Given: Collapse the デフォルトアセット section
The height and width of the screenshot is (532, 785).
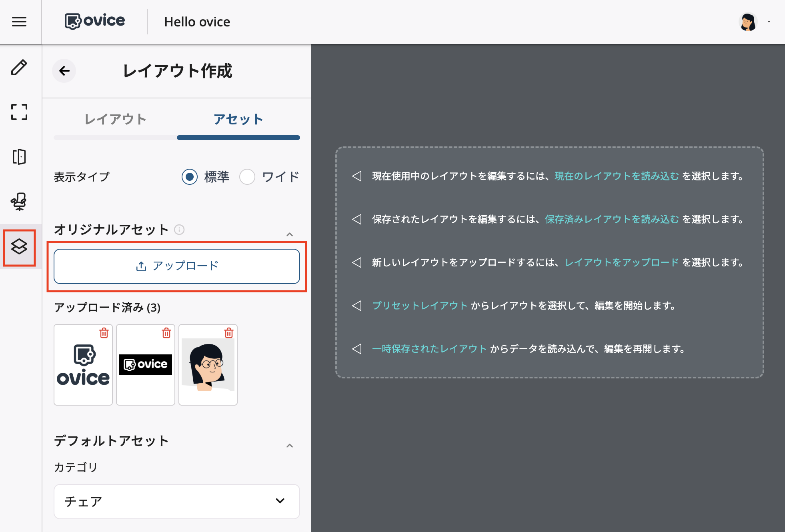Looking at the screenshot, I should 290,446.
